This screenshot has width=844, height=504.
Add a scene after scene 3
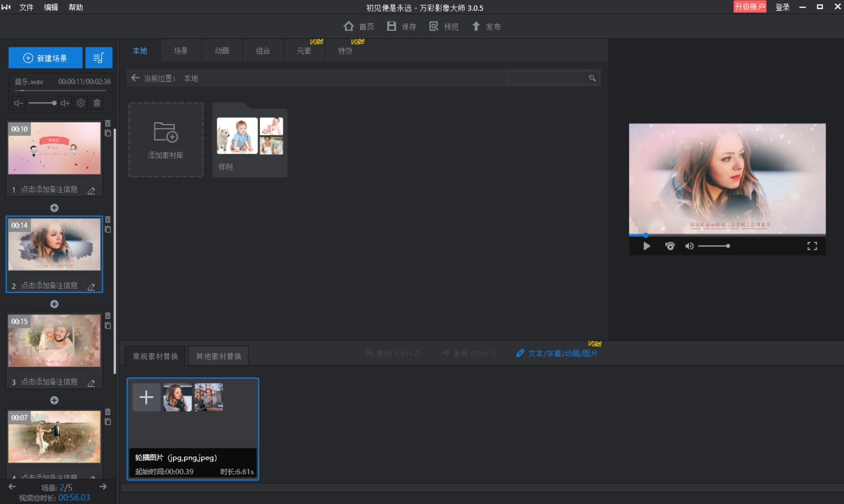pos(54,400)
